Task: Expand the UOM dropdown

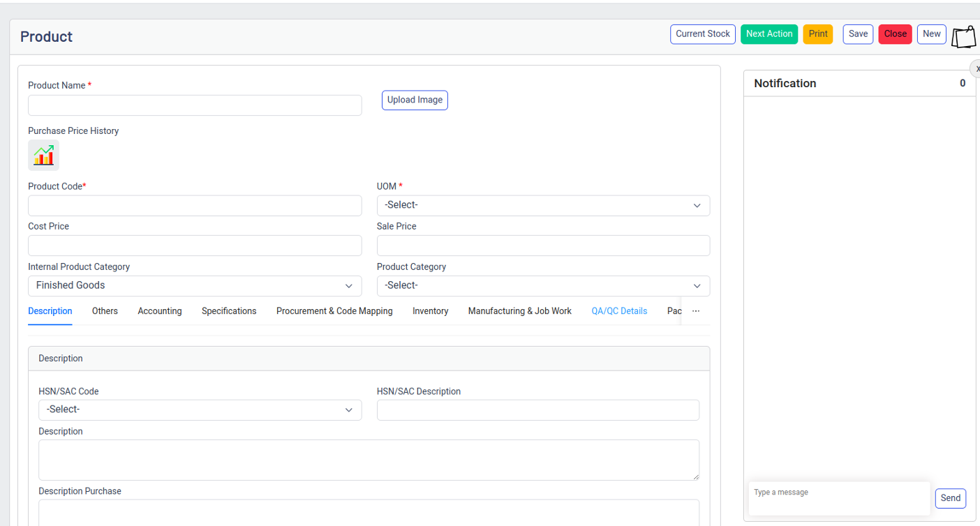Action: pos(543,205)
